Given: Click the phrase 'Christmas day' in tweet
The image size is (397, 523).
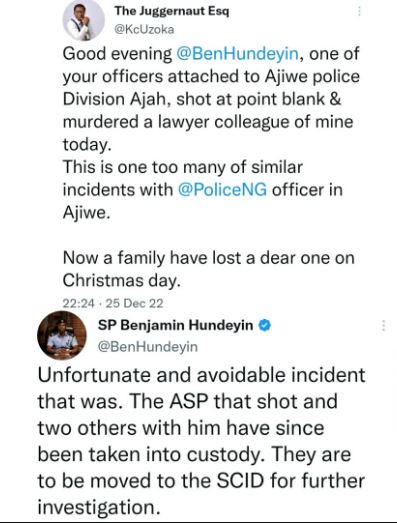Looking at the screenshot, I should tap(122, 281).
